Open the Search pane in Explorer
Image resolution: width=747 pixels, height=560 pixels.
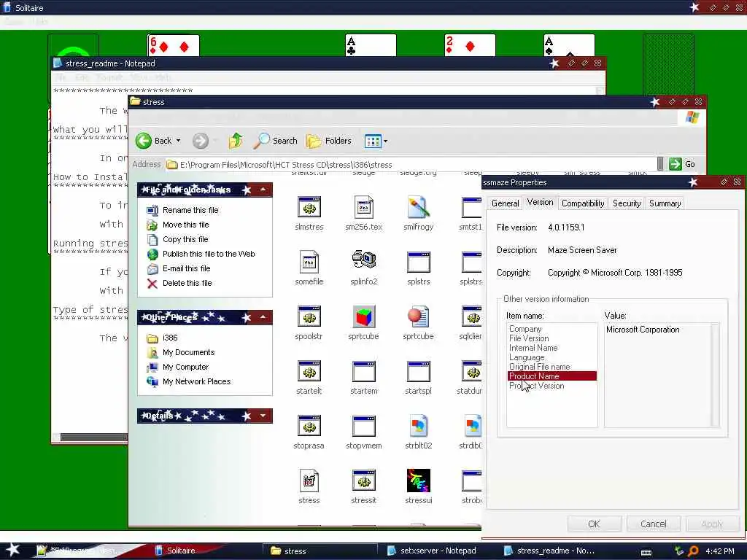pos(275,141)
